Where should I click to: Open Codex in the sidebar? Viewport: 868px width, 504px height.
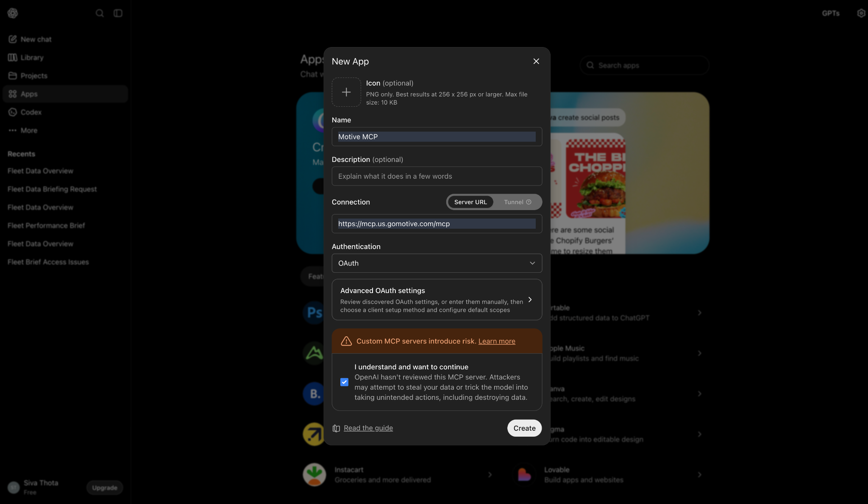65,112
